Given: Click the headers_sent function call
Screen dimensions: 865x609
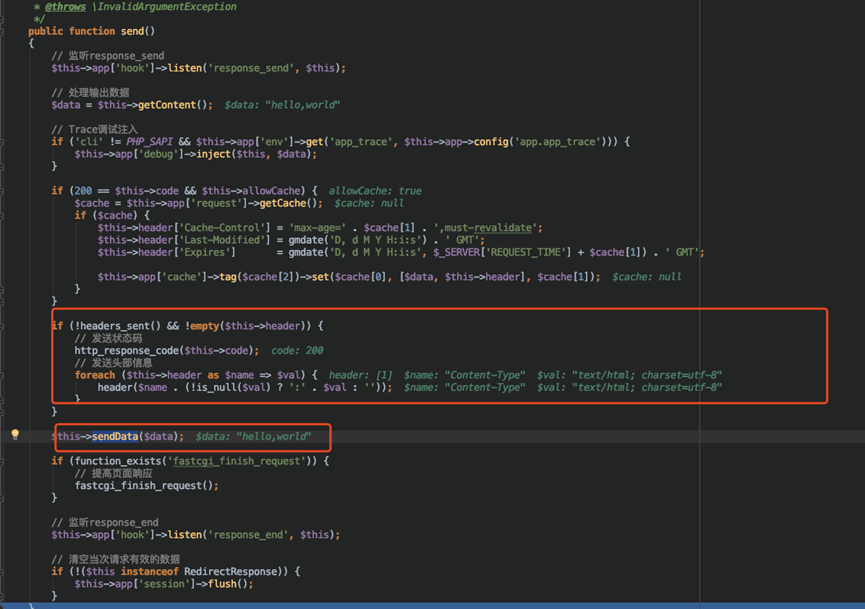Looking at the screenshot, I should pyautogui.click(x=115, y=326).
